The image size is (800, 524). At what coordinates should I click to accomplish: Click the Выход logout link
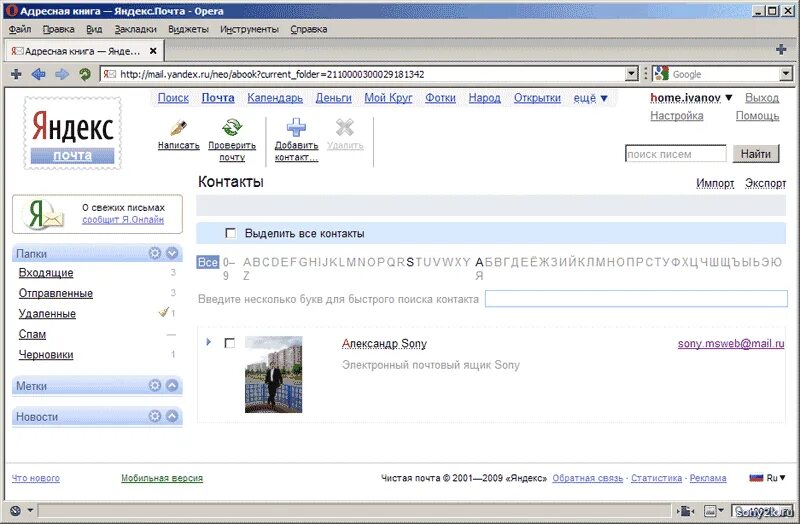[762, 97]
